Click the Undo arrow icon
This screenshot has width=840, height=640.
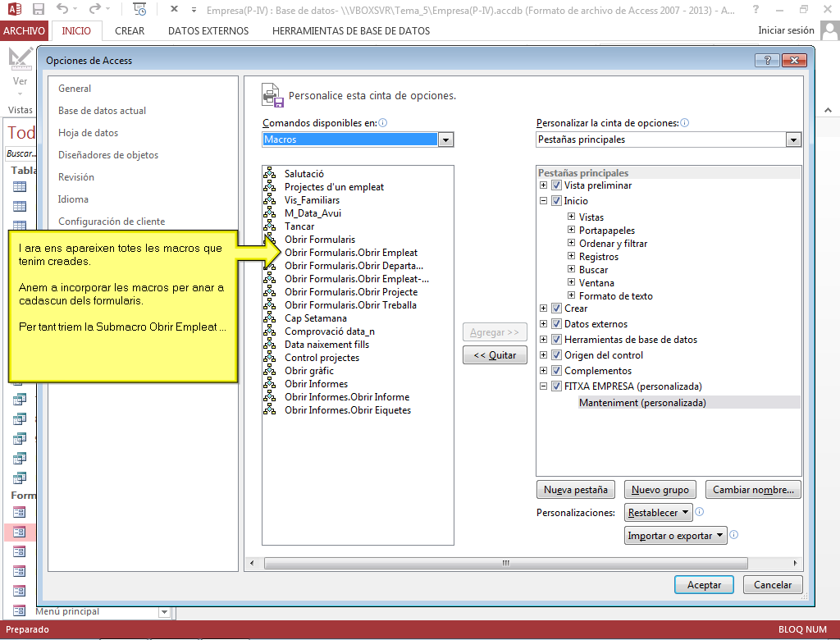tap(62, 8)
